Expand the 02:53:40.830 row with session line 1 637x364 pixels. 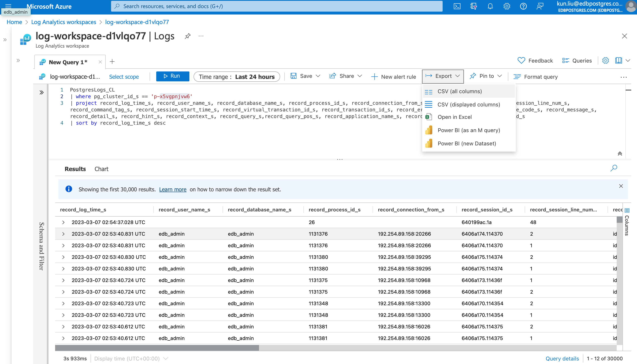pyautogui.click(x=63, y=269)
